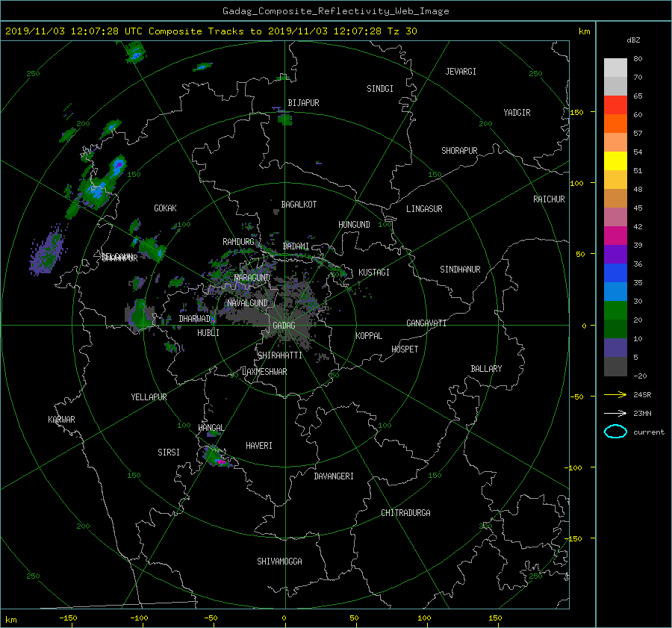Click the BADAMI city label
Viewport: 672px width, 628px height.
[296, 246]
